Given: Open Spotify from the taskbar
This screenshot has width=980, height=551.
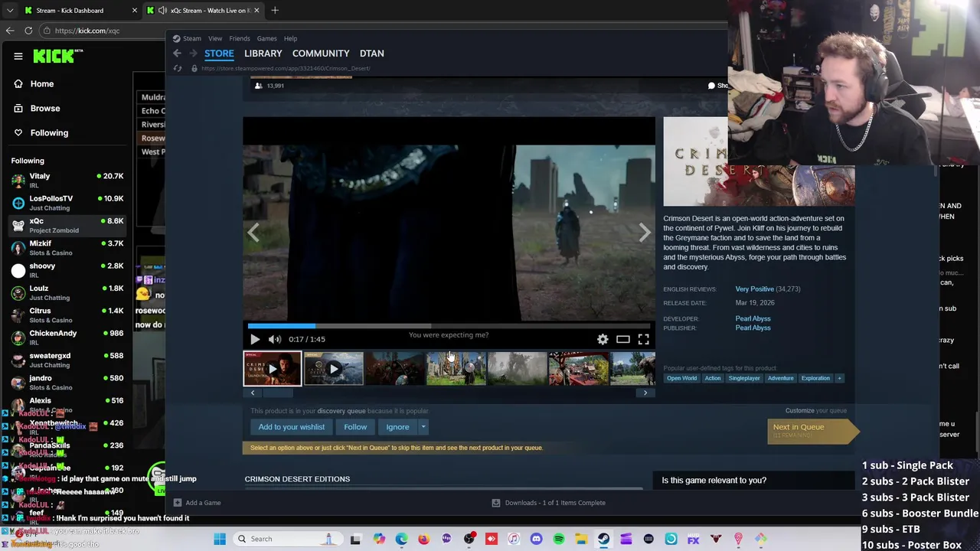Looking at the screenshot, I should click(x=559, y=539).
